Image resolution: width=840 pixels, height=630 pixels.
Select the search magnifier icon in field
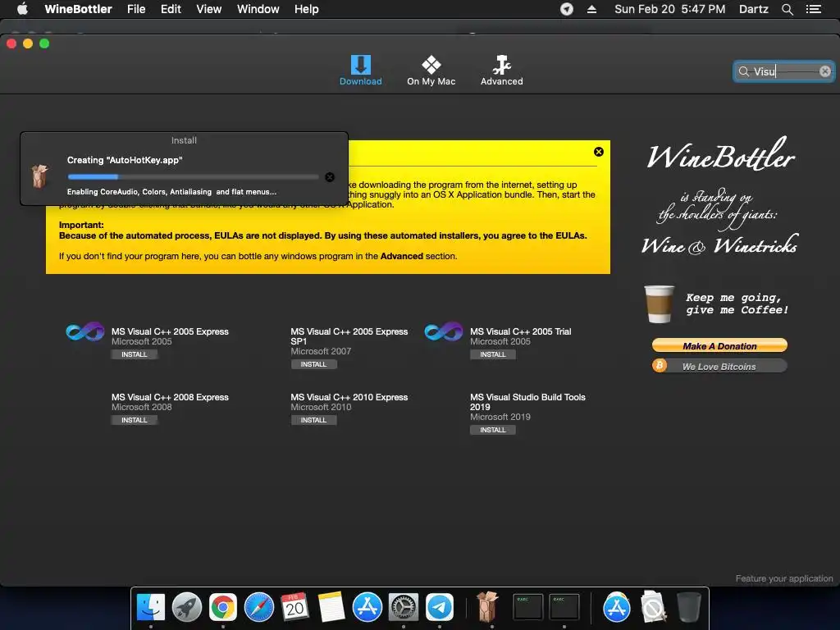coord(743,71)
